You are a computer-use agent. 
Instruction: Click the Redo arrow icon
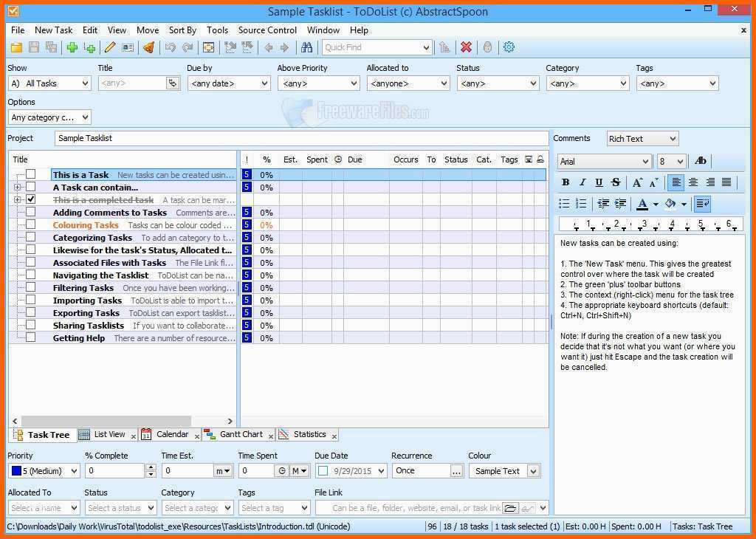tap(188, 47)
